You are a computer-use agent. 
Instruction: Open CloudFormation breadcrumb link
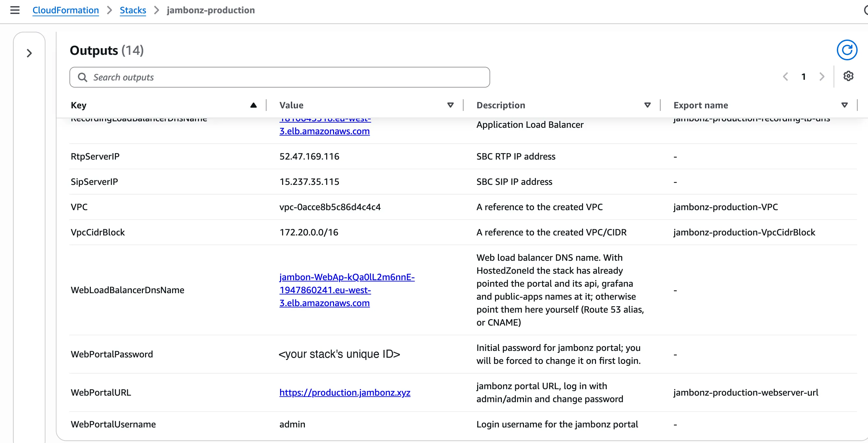point(66,10)
